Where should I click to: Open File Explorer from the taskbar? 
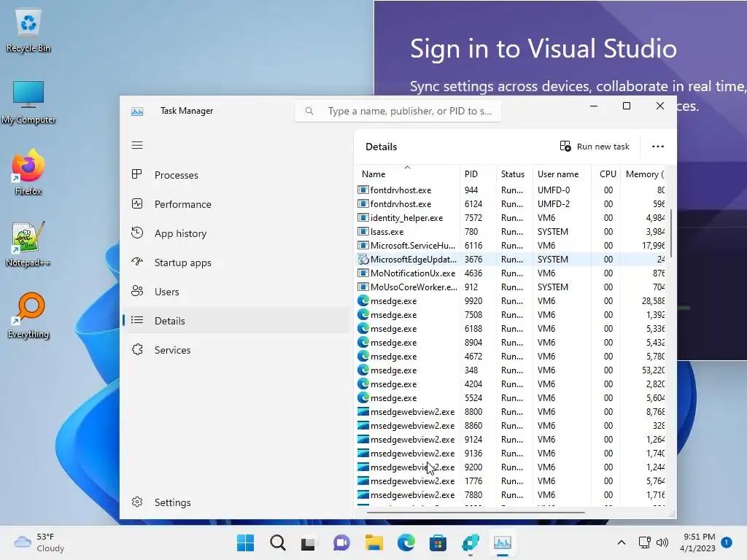(x=374, y=542)
